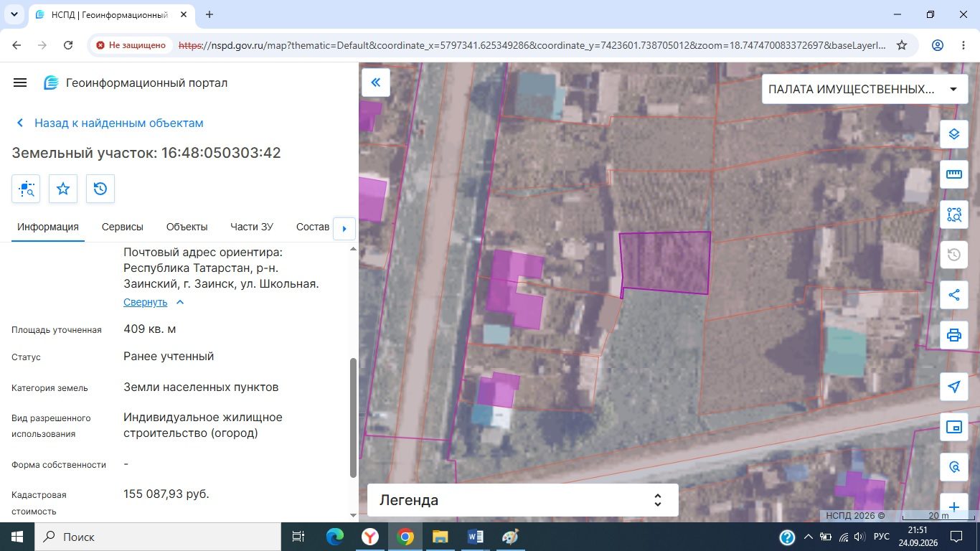This screenshot has height=551, width=980.
Task: Open the Состав tab
Action: (313, 227)
